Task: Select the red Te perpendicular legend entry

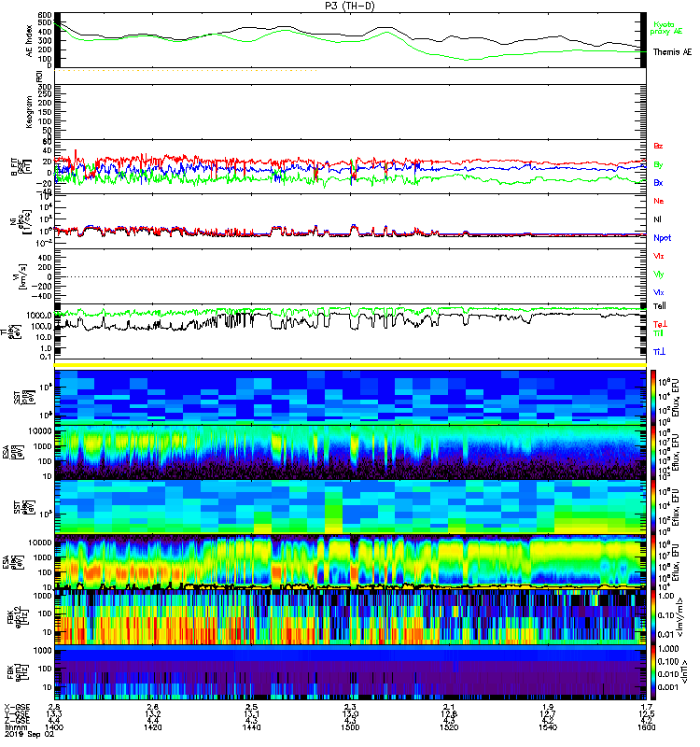Action: tap(660, 324)
